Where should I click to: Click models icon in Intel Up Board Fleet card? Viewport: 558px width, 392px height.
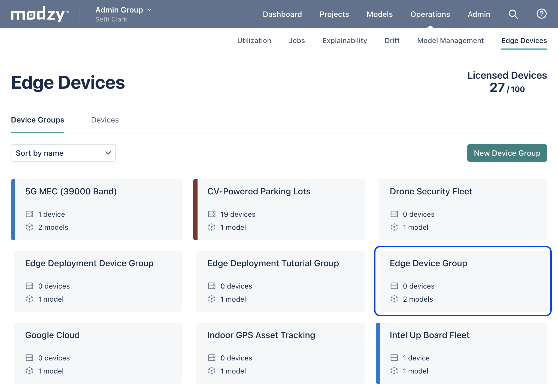tap(394, 371)
